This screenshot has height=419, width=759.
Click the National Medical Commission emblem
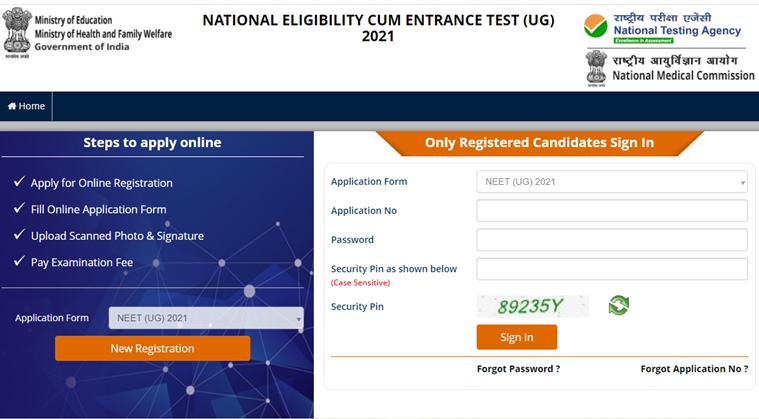[x=596, y=68]
